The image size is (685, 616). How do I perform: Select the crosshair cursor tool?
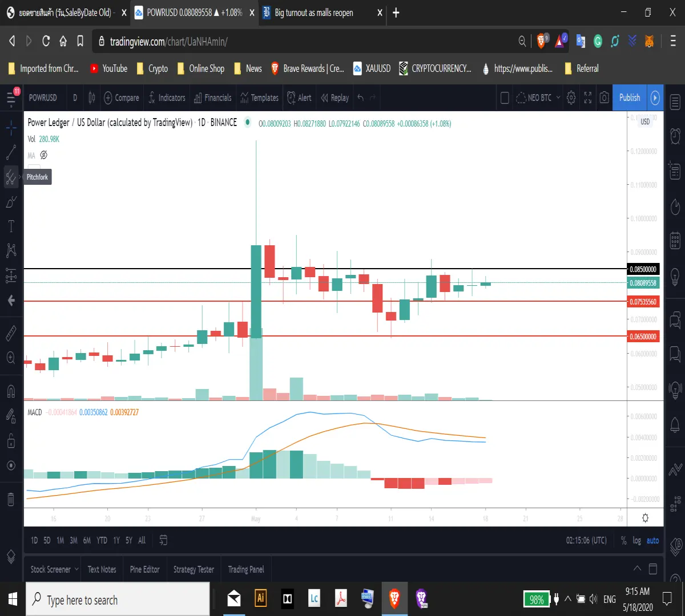coord(11,128)
